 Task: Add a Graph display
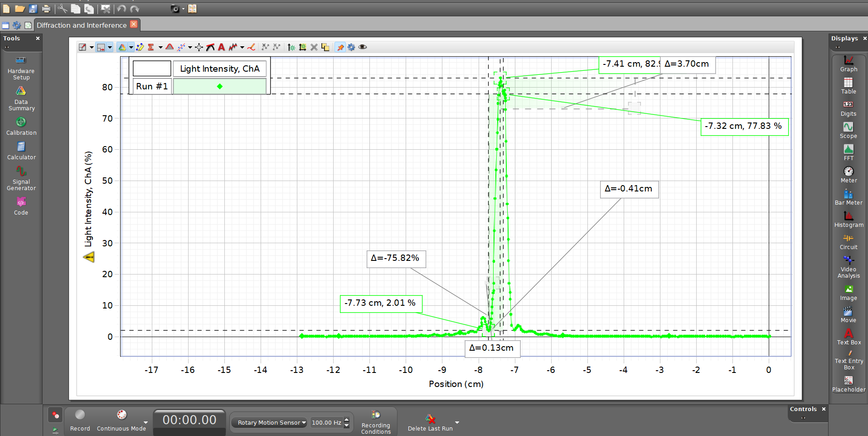[x=849, y=64]
